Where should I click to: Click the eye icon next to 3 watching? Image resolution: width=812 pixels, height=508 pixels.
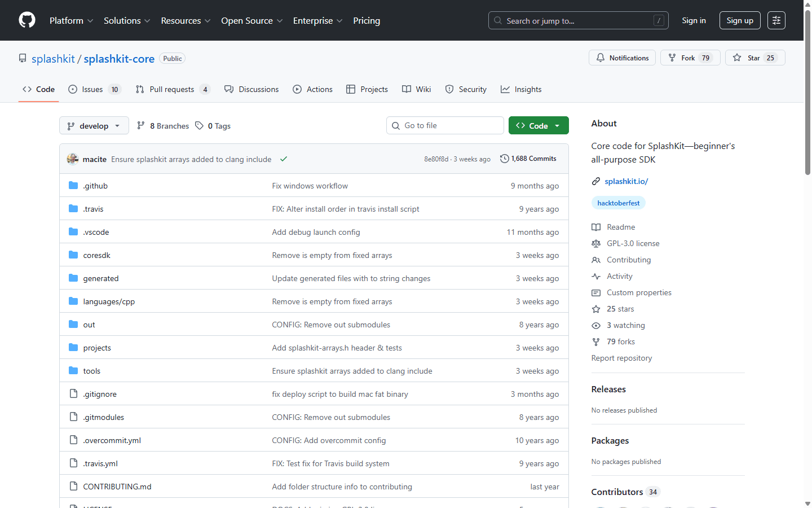pyautogui.click(x=596, y=325)
